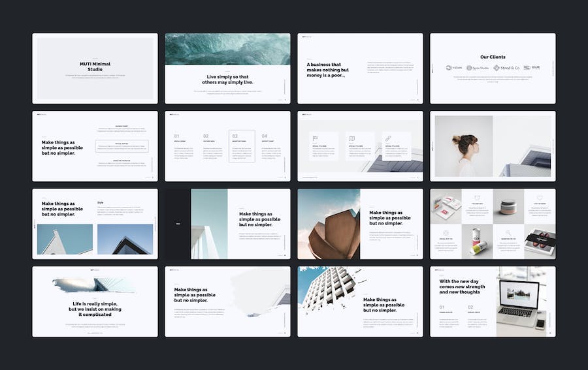Select the 'A business that makes nothing' slide

click(x=360, y=68)
